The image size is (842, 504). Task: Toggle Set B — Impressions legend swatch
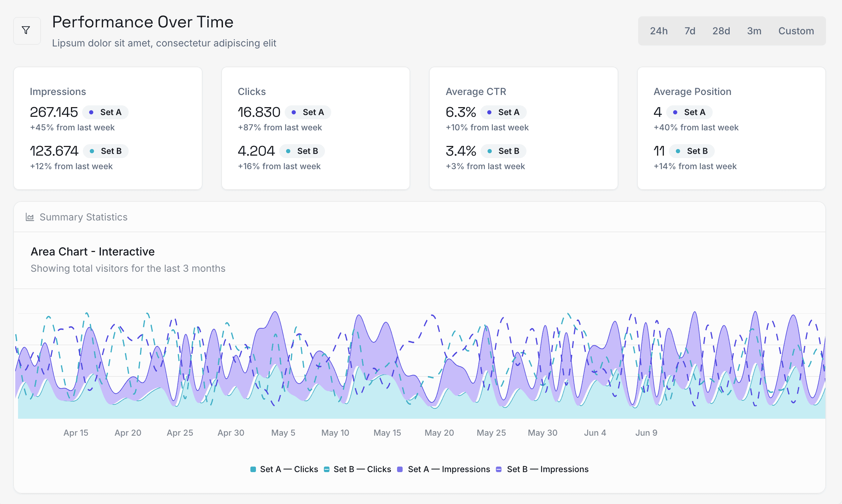pyautogui.click(x=499, y=469)
